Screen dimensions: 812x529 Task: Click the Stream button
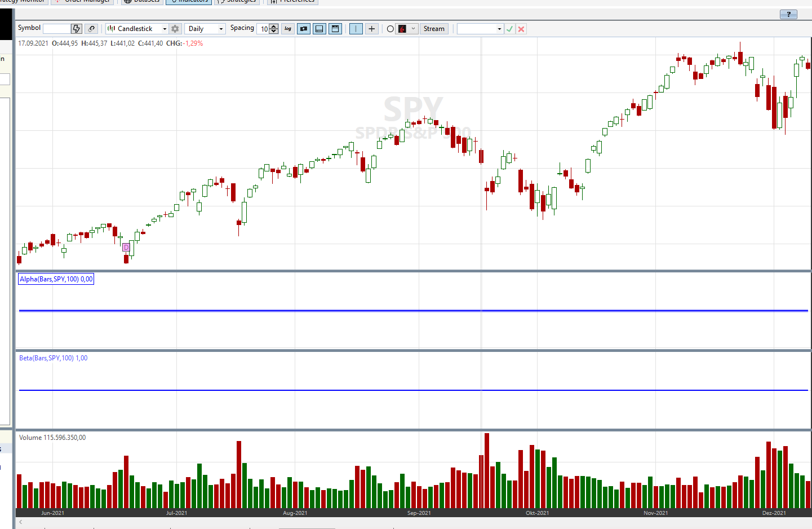click(x=434, y=29)
